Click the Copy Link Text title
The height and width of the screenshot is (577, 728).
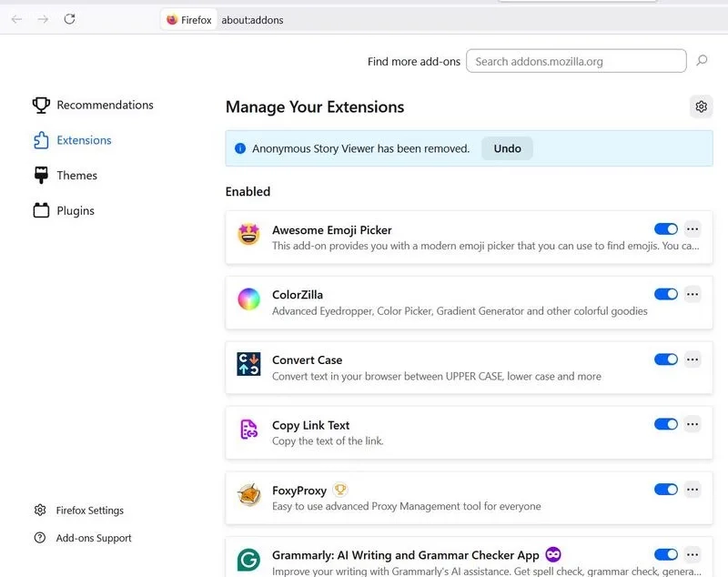[311, 425]
